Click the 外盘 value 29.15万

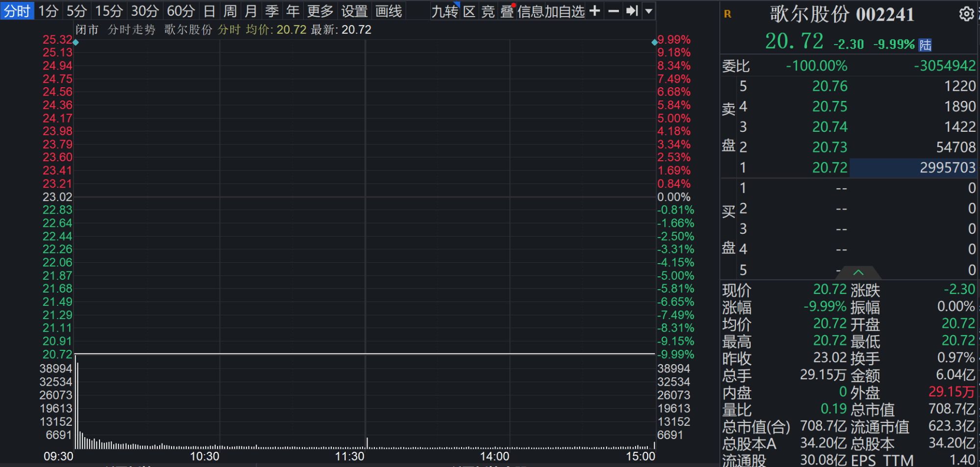952,392
